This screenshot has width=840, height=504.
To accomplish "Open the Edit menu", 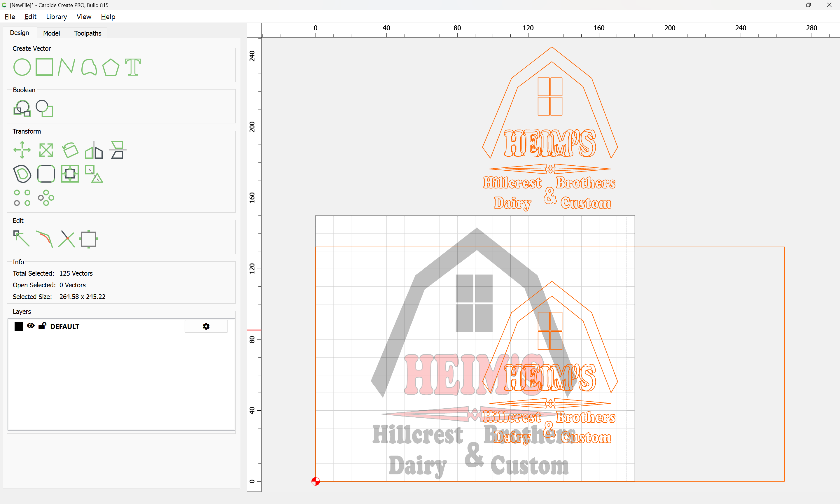I will [30, 17].
